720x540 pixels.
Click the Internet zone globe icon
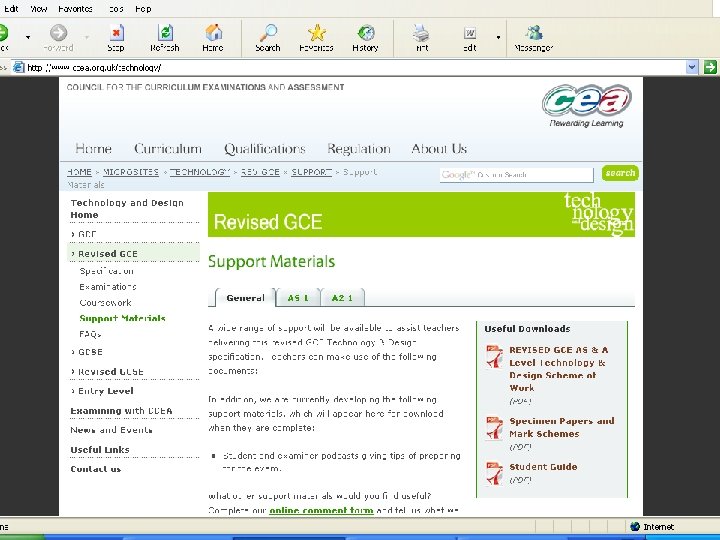click(x=635, y=527)
